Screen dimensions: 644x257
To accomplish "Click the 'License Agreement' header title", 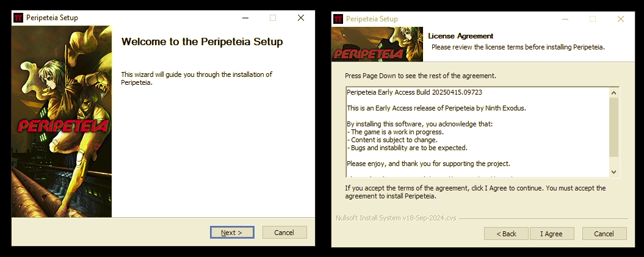I will click(x=460, y=36).
